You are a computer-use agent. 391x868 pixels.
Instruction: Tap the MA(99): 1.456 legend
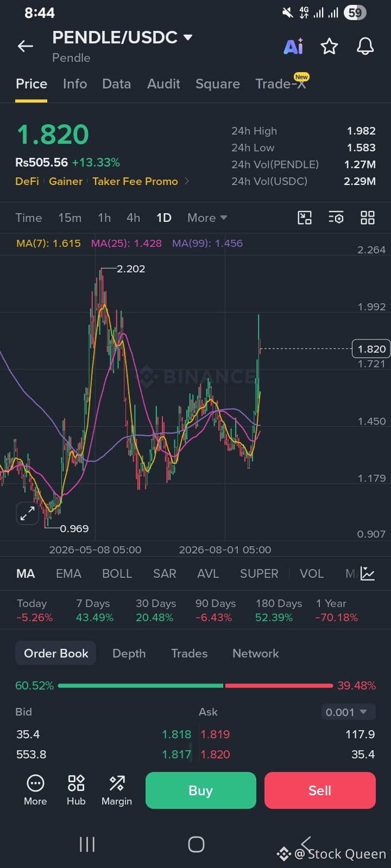207,243
